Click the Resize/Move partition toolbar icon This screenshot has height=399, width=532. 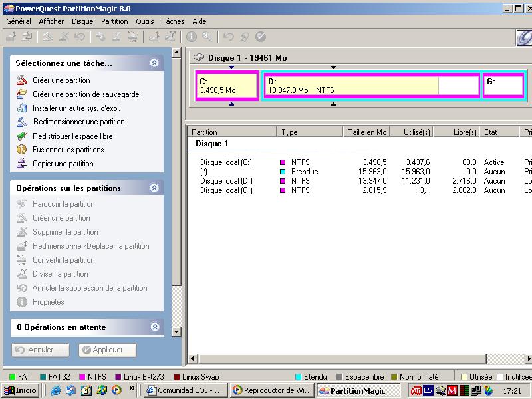point(11,37)
